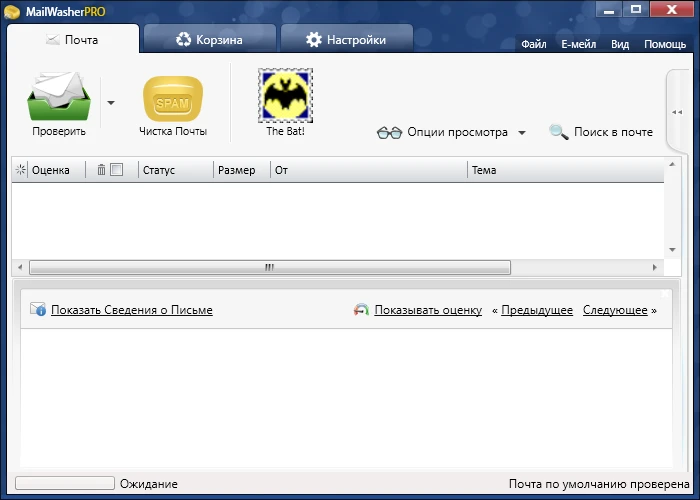Open the Файл menu
700x500 pixels.
[x=533, y=44]
